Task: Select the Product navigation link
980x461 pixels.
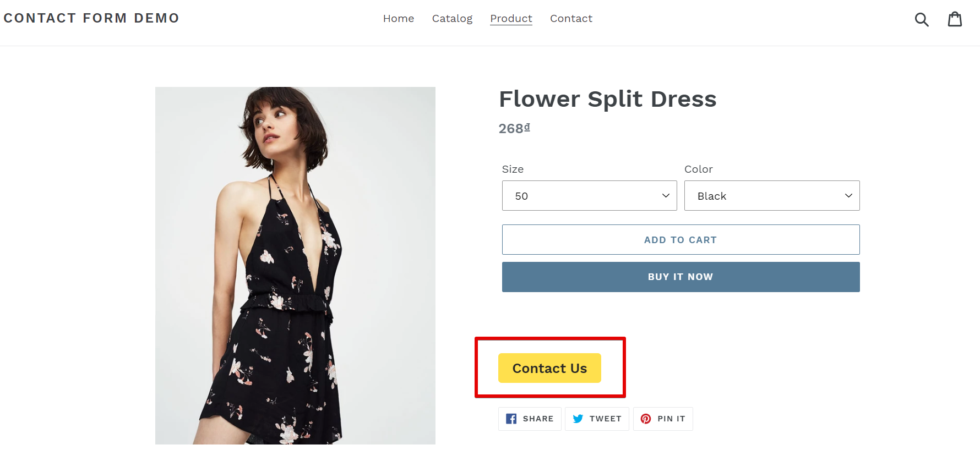Action: coord(511,19)
